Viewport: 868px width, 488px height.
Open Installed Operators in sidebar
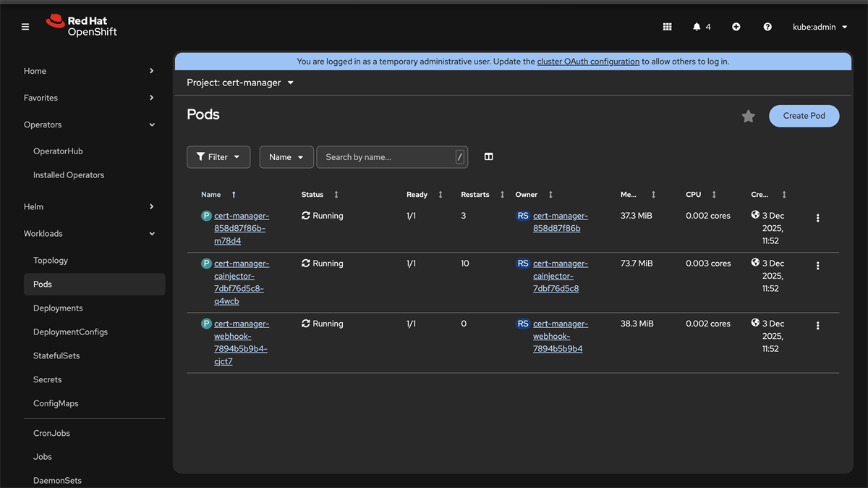click(69, 175)
